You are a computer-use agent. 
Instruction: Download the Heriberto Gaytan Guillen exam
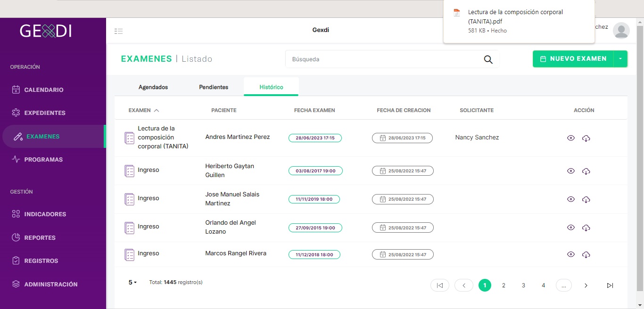(586, 171)
